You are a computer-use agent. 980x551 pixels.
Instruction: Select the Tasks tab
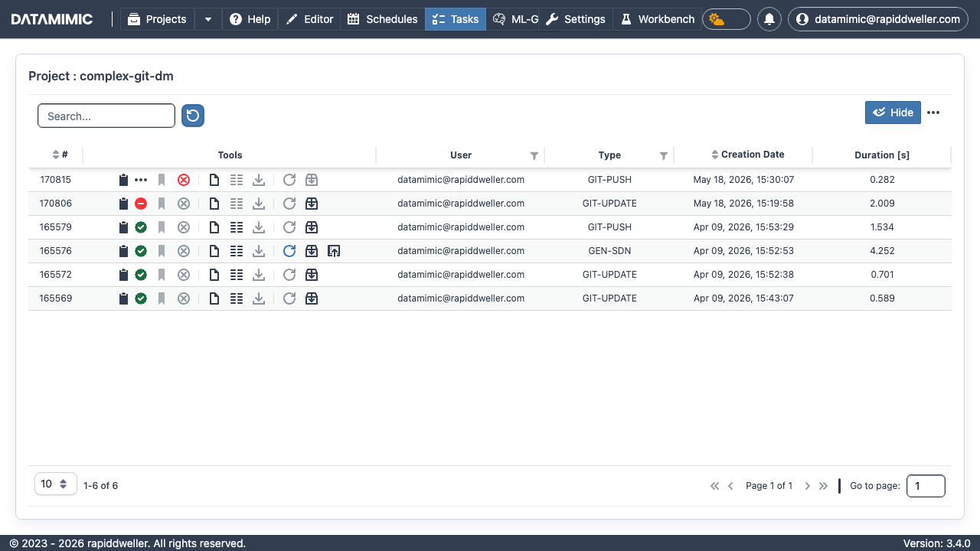456,19
